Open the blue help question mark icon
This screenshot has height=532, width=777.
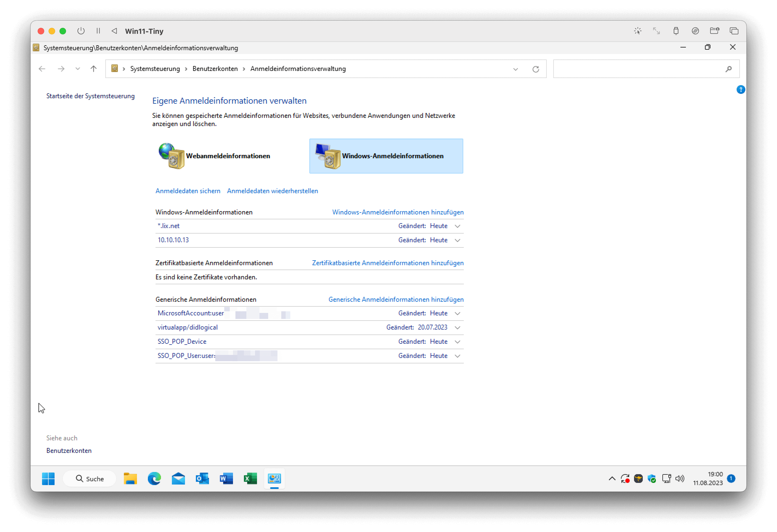pyautogui.click(x=740, y=89)
